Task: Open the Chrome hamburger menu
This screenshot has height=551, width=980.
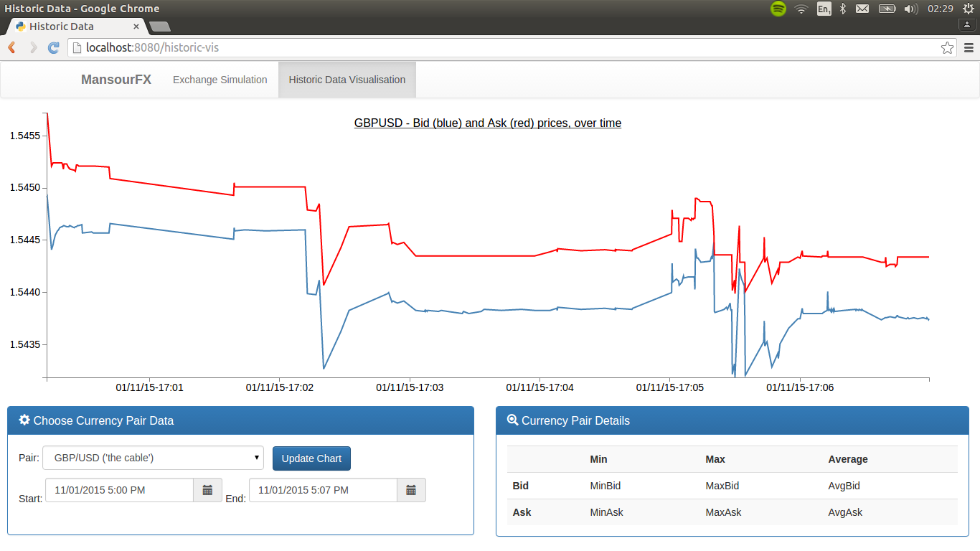Action: [x=969, y=48]
